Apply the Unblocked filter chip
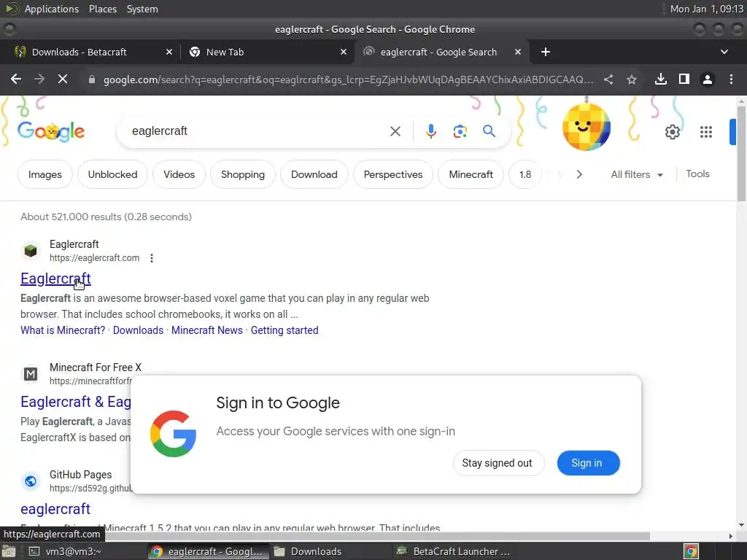This screenshot has width=747, height=560. [112, 174]
